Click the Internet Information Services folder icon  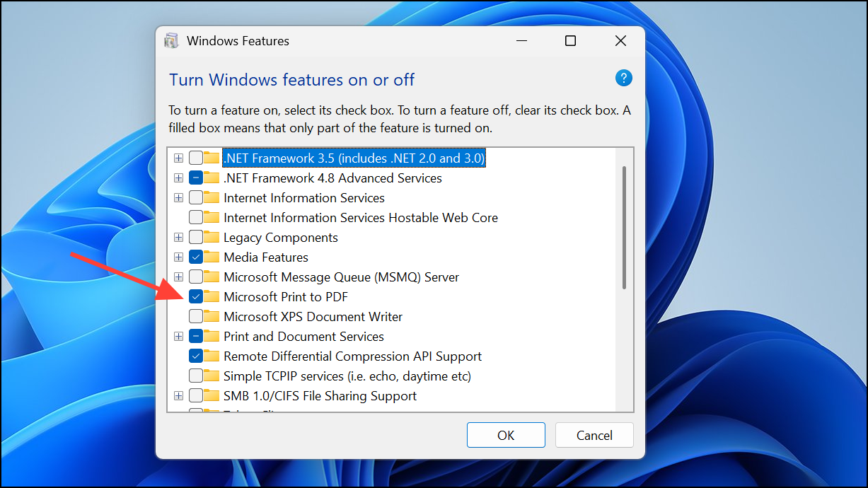pyautogui.click(x=212, y=198)
